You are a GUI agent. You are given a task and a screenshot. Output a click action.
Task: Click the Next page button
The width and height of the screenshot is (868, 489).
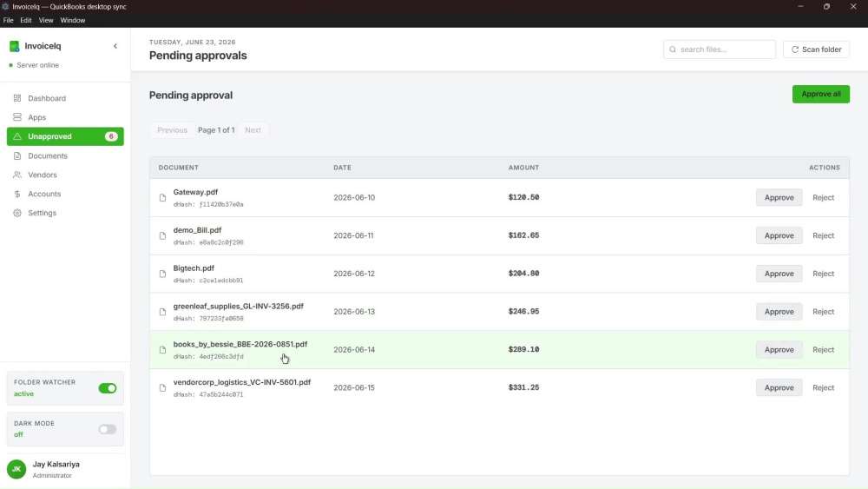pos(253,130)
